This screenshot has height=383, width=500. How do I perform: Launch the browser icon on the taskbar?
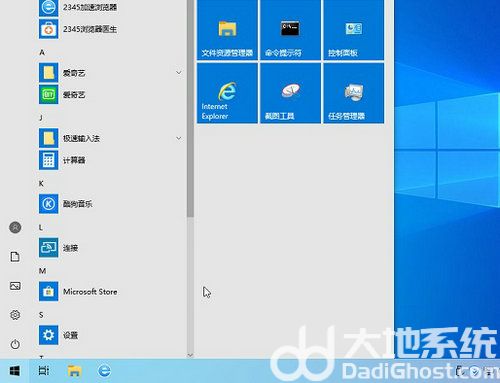point(104,371)
